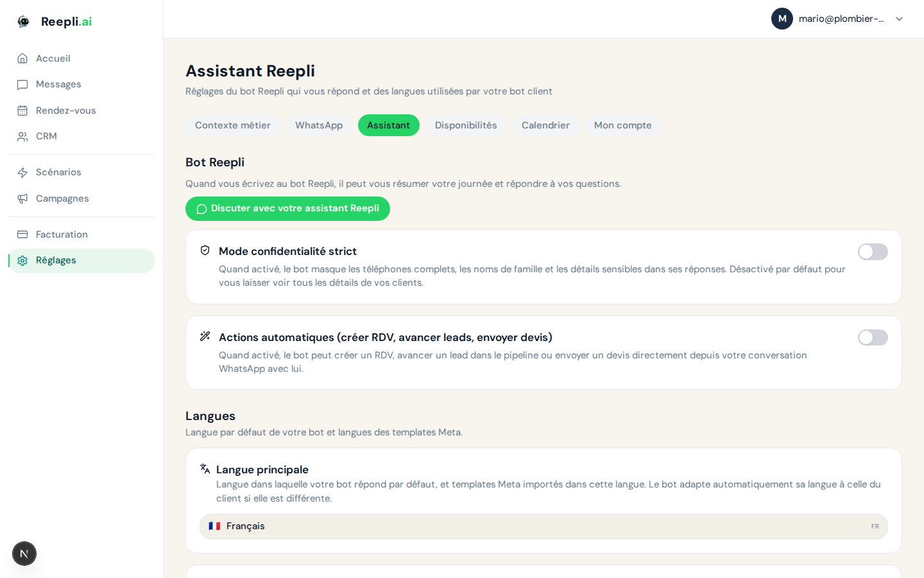Click the Reepli robot logo icon
This screenshot has width=924, height=578.
coord(24,21)
